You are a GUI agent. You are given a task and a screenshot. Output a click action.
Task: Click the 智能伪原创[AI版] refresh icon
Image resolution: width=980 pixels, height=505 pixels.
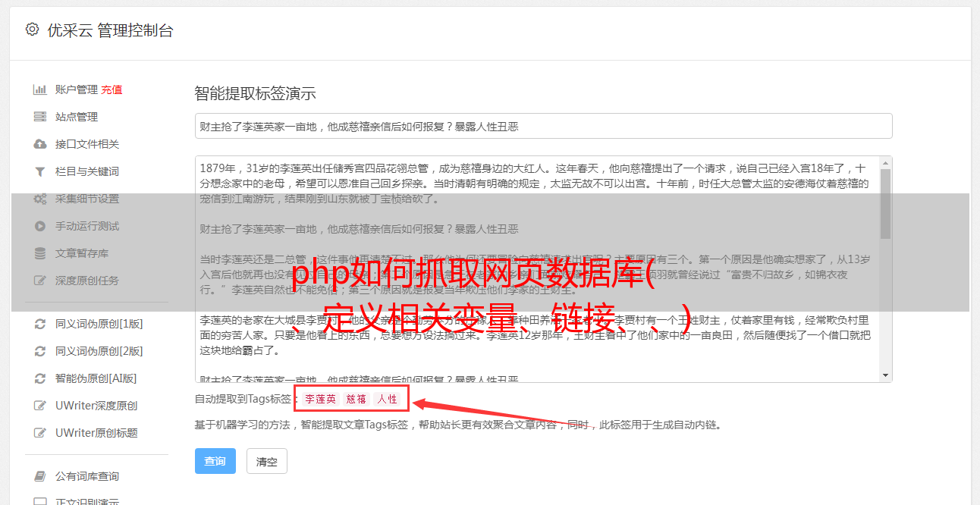(40, 378)
